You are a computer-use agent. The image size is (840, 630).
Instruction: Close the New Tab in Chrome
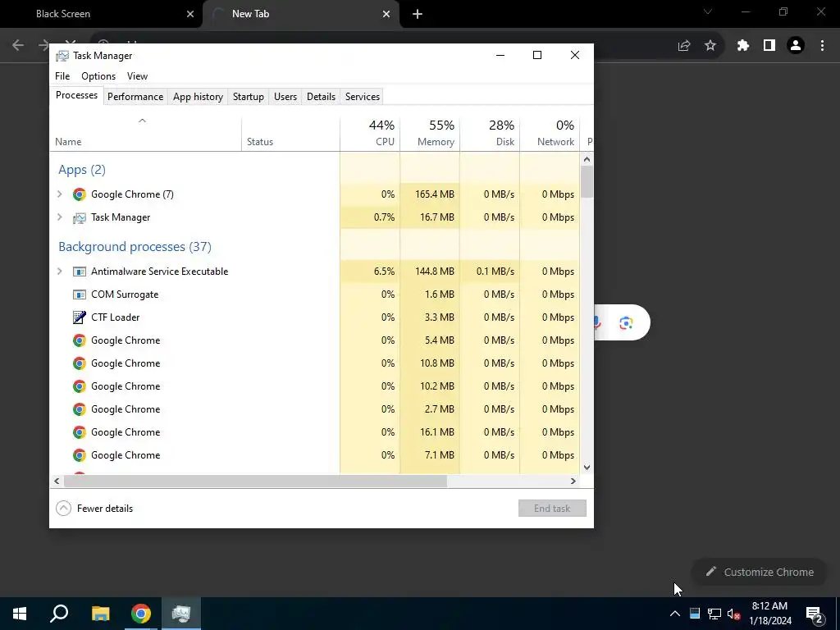(x=386, y=14)
